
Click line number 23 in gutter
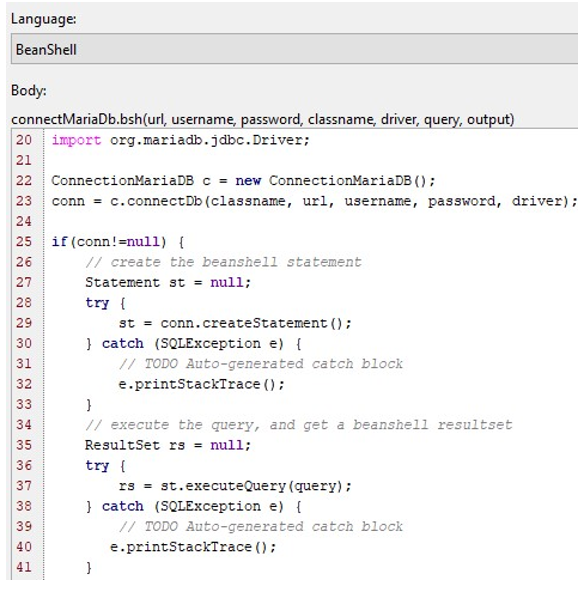(x=24, y=201)
